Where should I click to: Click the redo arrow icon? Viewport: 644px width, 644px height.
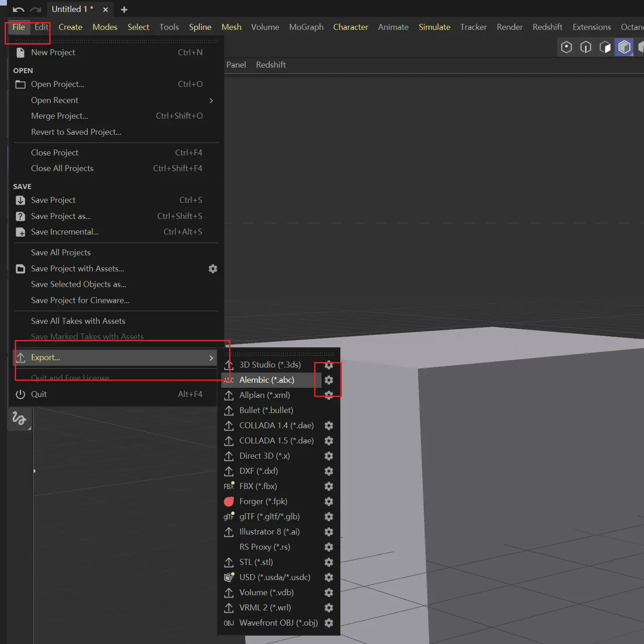[x=35, y=9]
